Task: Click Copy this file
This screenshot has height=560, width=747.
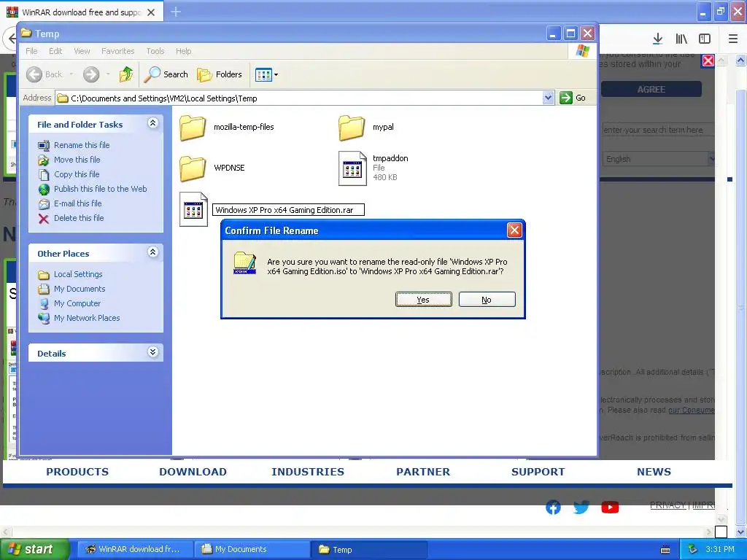Action: point(76,174)
